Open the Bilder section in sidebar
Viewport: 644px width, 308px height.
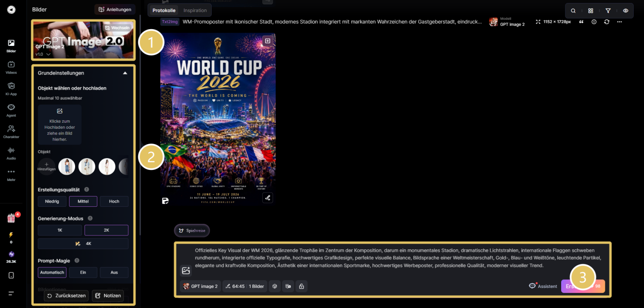coord(11,46)
